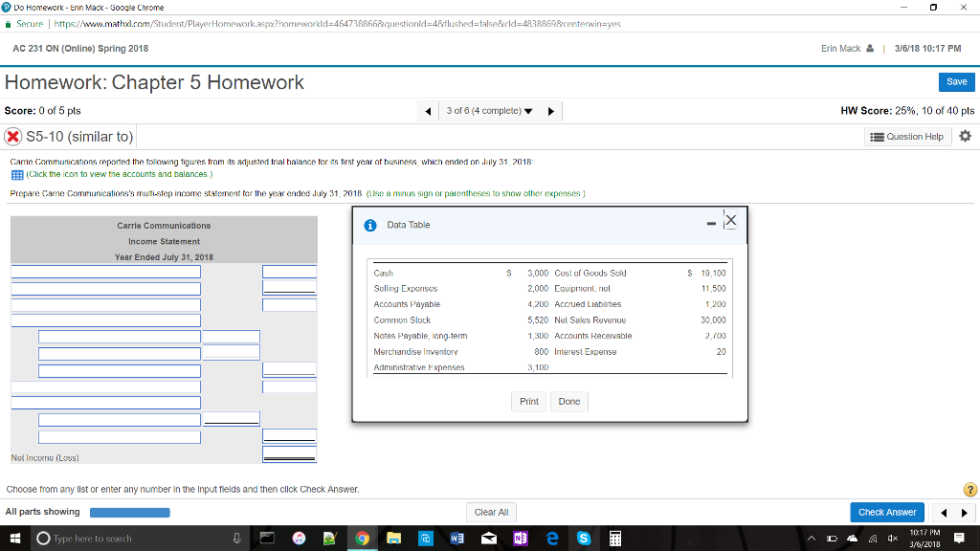Go to the next question arrow
The height and width of the screenshot is (551, 980).
[550, 111]
